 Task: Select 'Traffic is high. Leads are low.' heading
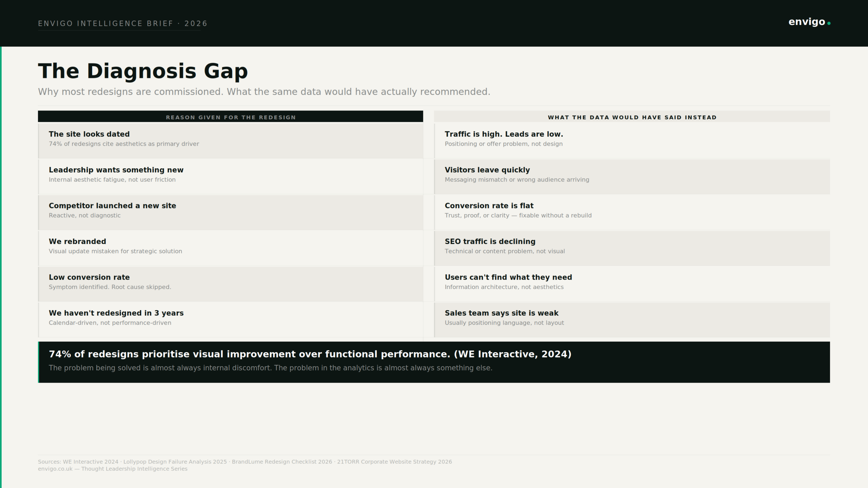pos(504,134)
